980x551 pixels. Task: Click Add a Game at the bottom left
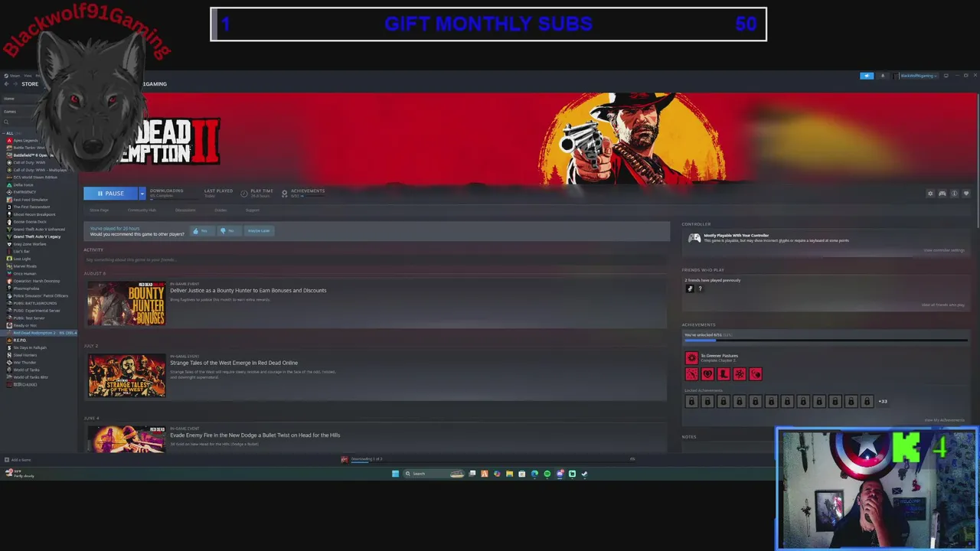(x=18, y=460)
